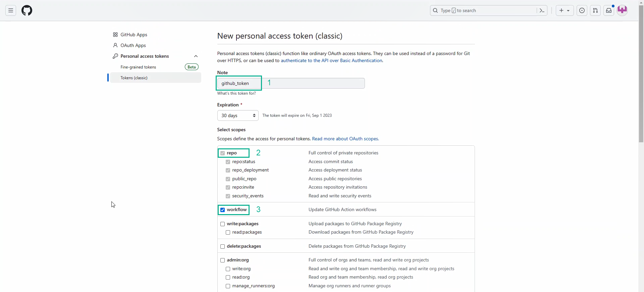Check the write:org scope
644x292 pixels.
click(x=228, y=269)
